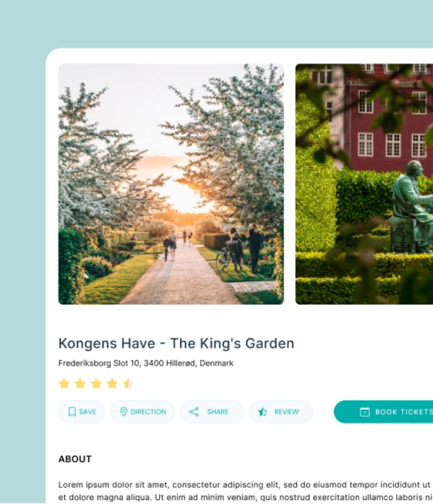The width and height of the screenshot is (433, 504).
Task: Click the calendar icon on Book Tickets
Action: click(365, 412)
